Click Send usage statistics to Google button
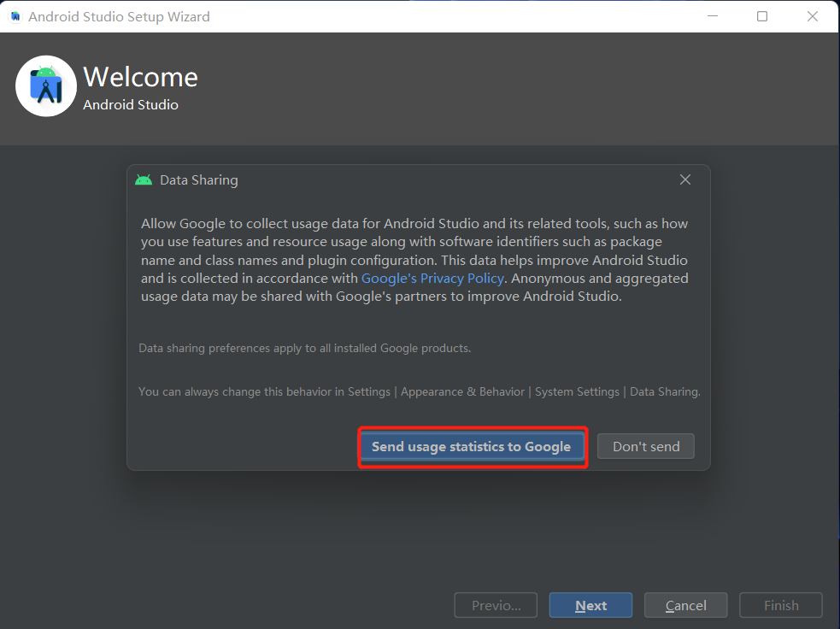 pos(472,446)
